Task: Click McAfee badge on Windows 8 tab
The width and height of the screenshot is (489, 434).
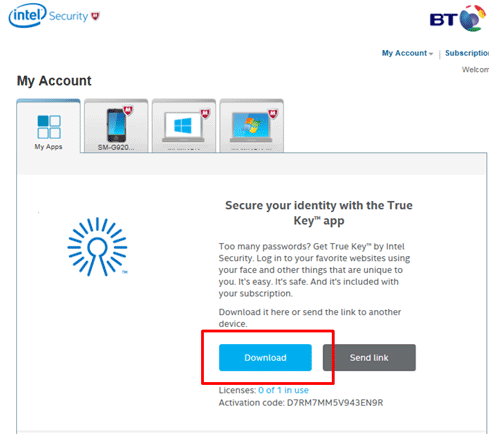Action: coord(205,114)
